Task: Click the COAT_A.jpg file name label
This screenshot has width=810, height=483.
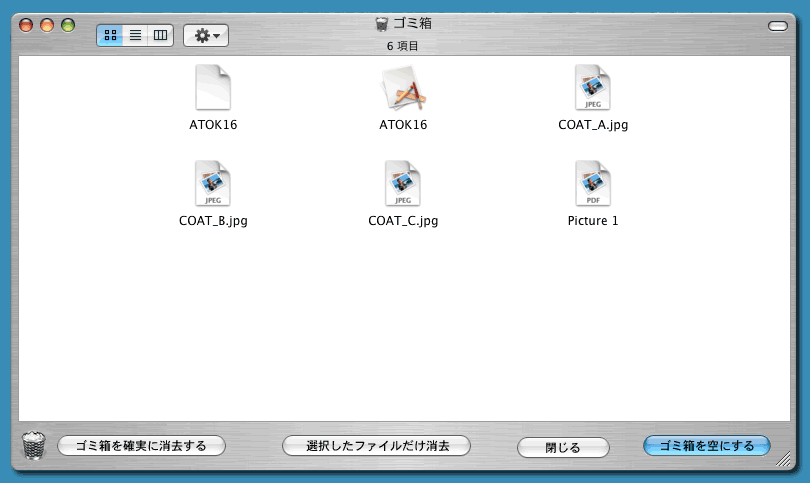Action: [593, 125]
